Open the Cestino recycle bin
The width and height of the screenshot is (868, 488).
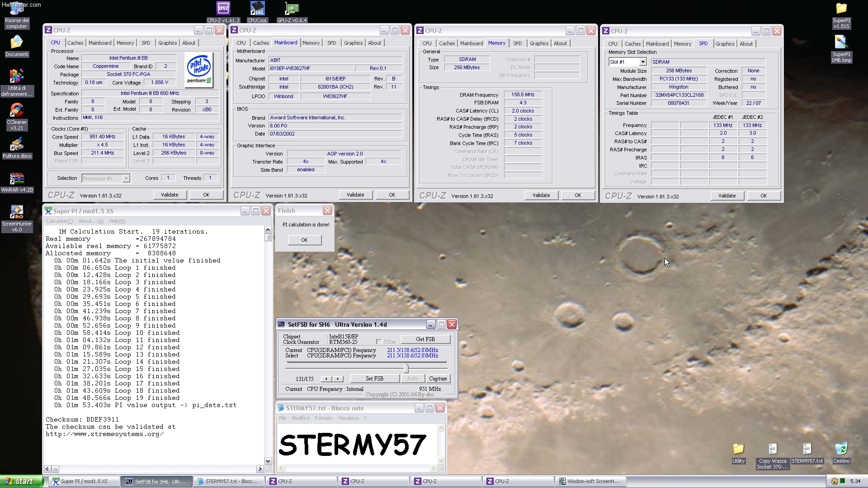(841, 453)
